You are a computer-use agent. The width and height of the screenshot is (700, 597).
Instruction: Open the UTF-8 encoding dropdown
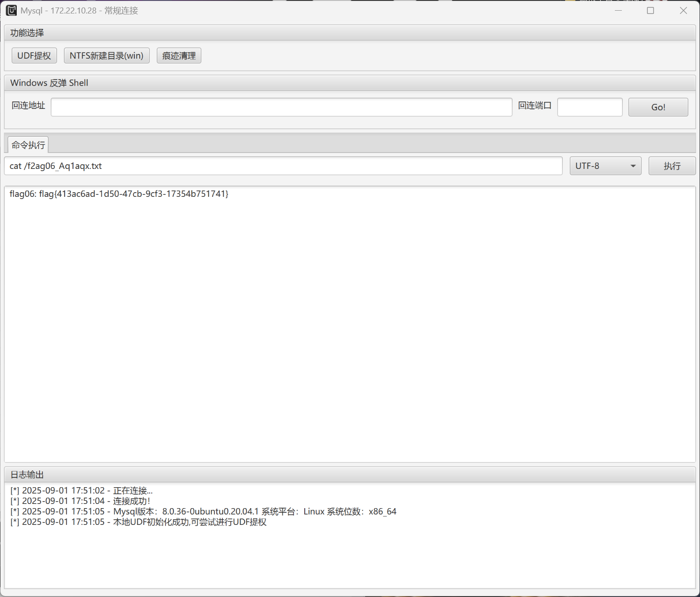click(605, 166)
